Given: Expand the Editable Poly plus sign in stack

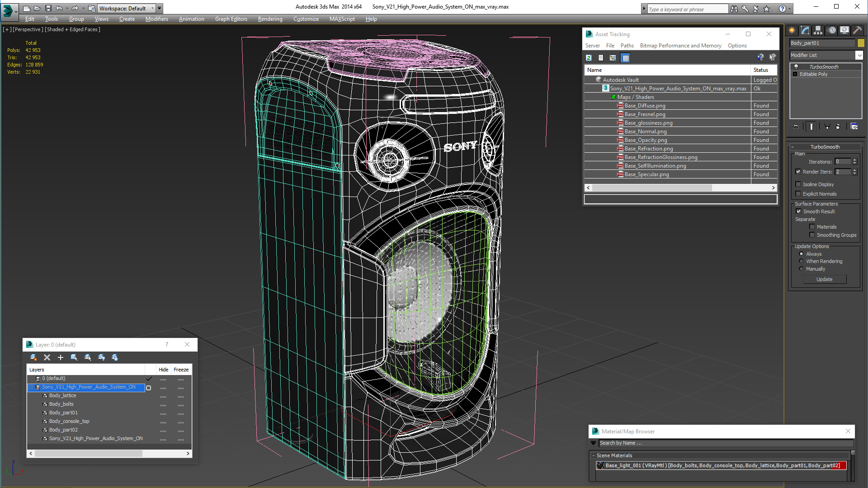Looking at the screenshot, I should (795, 74).
